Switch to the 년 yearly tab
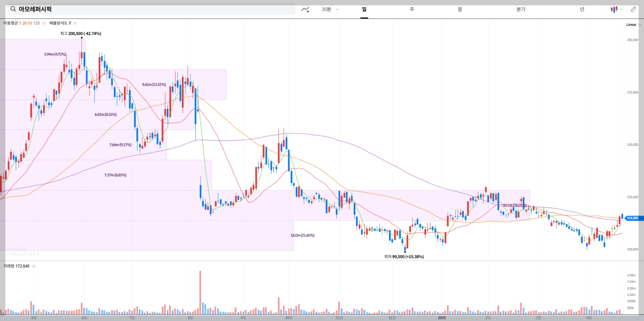Image resolution: width=644 pixels, height=321 pixels. pyautogui.click(x=582, y=9)
